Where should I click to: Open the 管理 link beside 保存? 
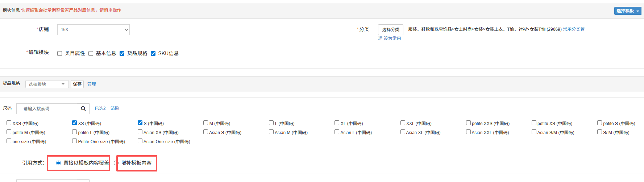[91, 84]
